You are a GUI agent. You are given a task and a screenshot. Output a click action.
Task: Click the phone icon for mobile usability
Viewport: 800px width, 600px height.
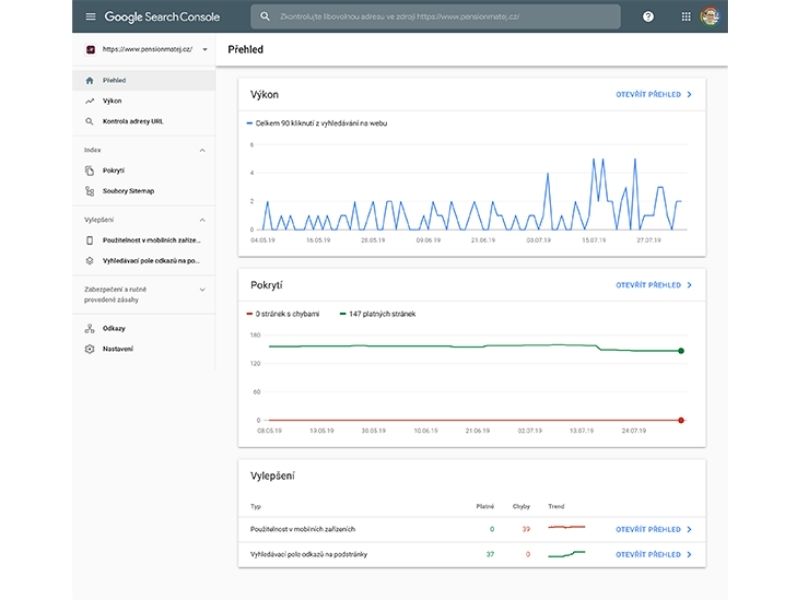click(90, 240)
